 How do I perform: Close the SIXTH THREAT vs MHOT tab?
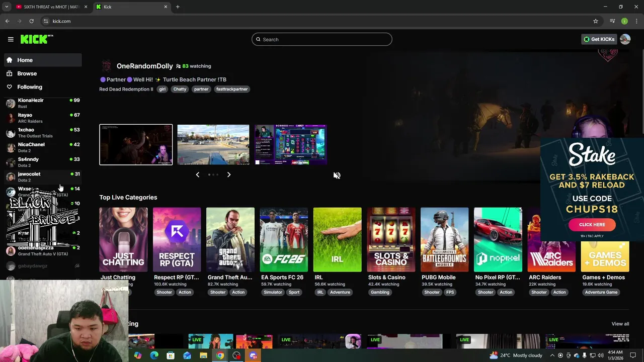coord(86,7)
